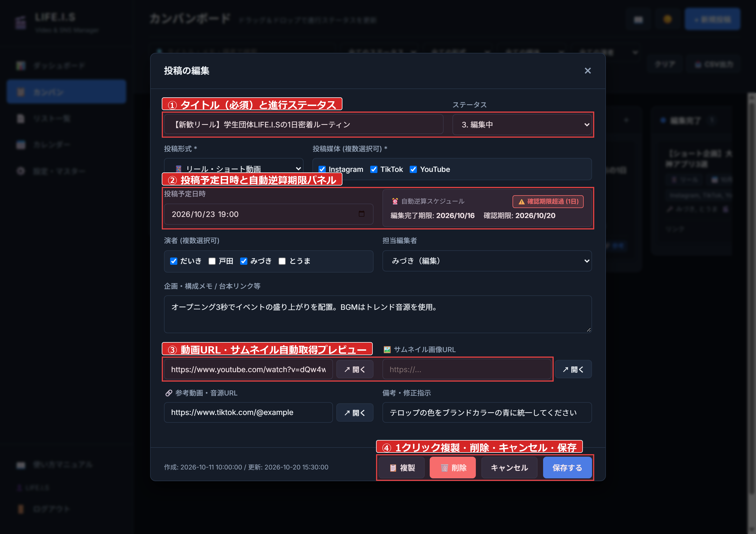756x534 pixels.
Task: Click the red 削除 delete button
Action: pos(452,468)
